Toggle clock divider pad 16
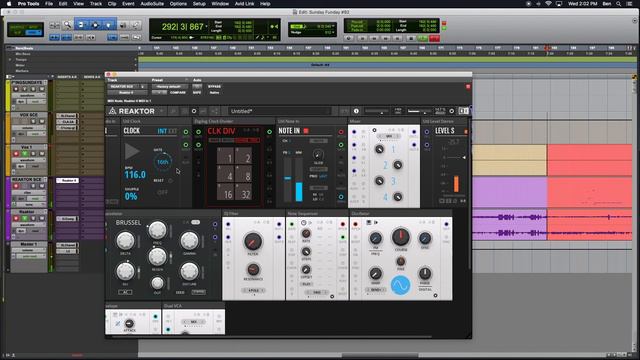Image resolution: width=640 pixels, height=360 pixels. [226, 192]
